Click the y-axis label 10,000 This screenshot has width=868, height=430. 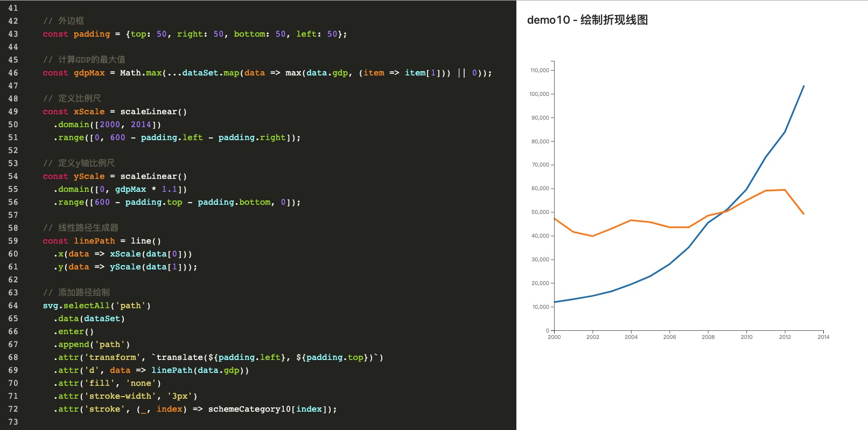[x=541, y=307]
